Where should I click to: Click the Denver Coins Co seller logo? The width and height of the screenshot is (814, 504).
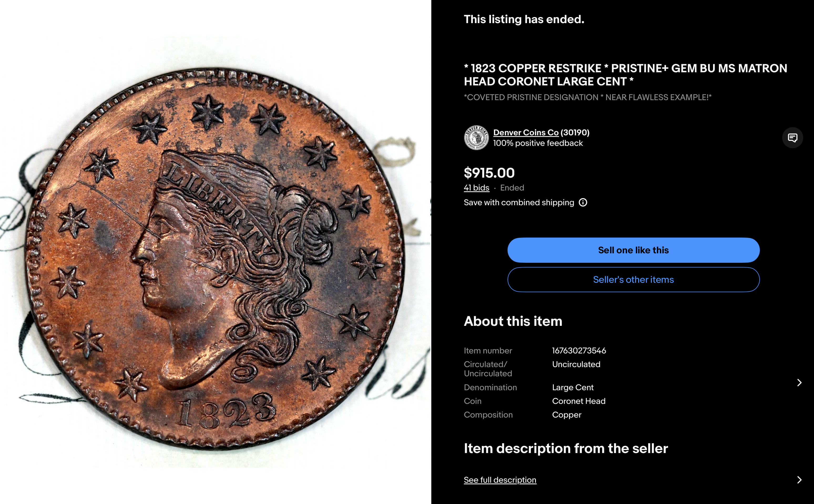coord(476,138)
